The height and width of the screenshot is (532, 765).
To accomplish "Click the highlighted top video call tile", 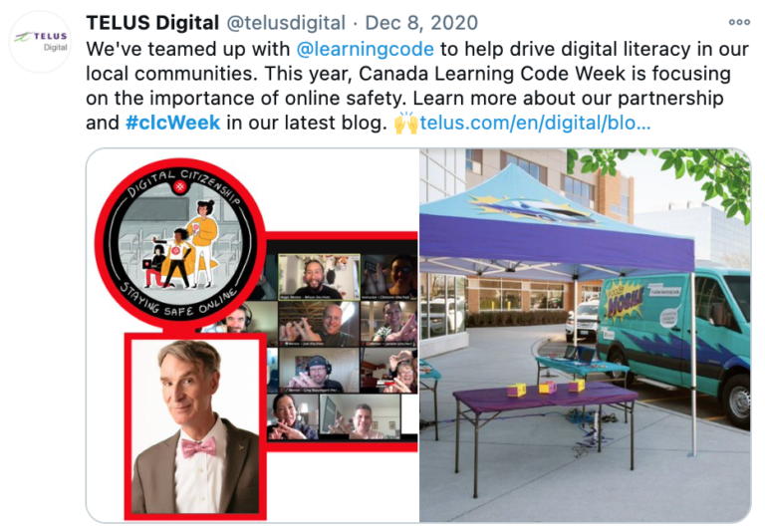I will point(319,276).
